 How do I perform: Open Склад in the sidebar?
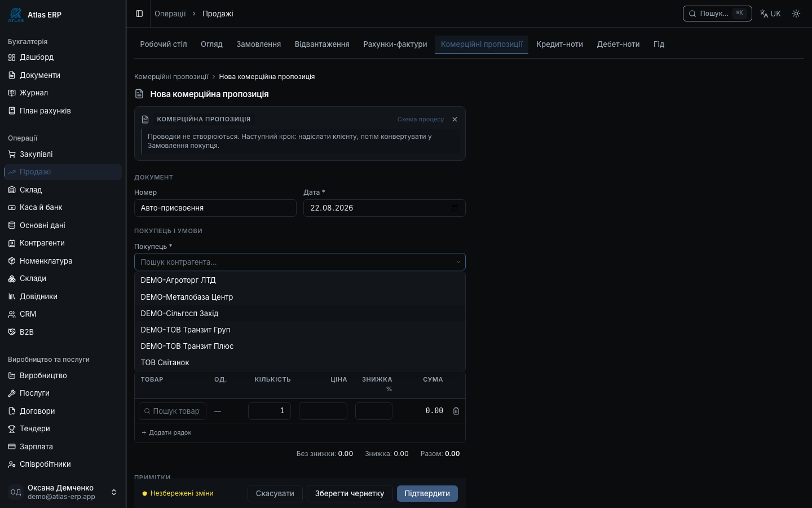(63, 190)
